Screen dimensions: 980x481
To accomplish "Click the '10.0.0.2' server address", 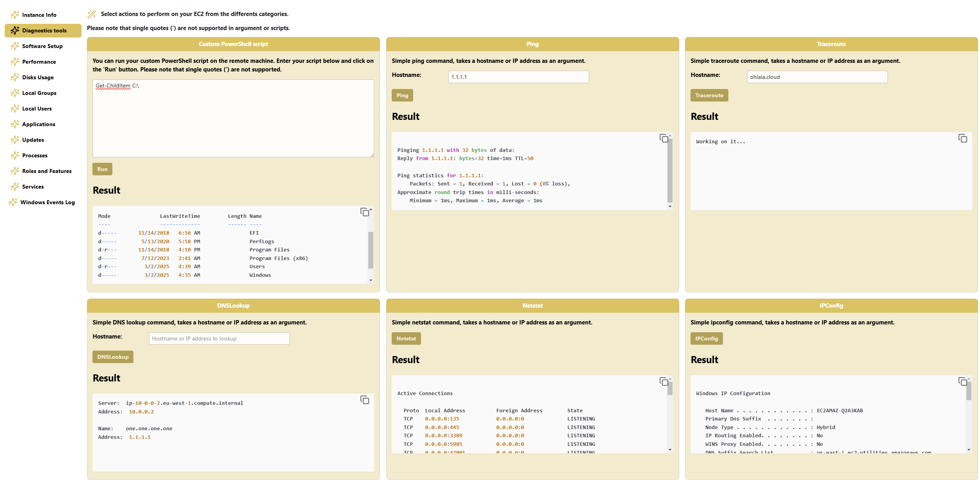I will pos(141,412).
